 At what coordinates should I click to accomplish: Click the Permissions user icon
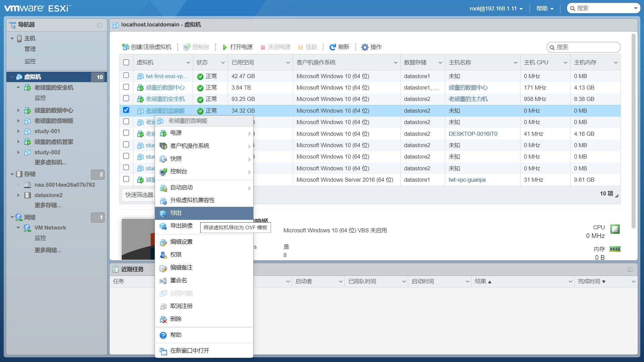coord(163,255)
